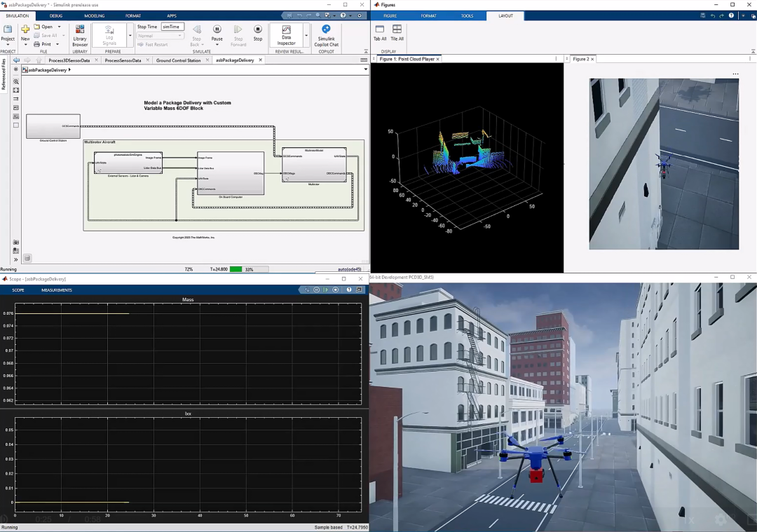This screenshot has height=532, width=757.
Task: Click the Scope pause icon
Action: (x=316, y=289)
